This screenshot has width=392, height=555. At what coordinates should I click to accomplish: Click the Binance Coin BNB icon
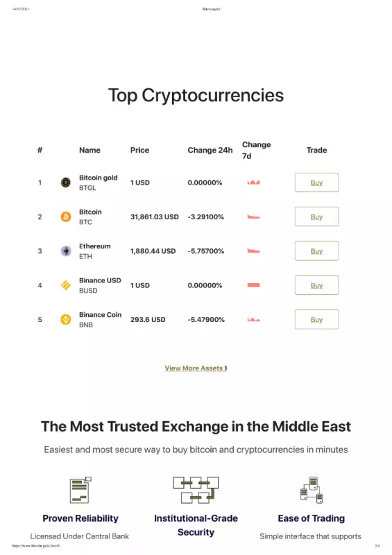tap(65, 319)
